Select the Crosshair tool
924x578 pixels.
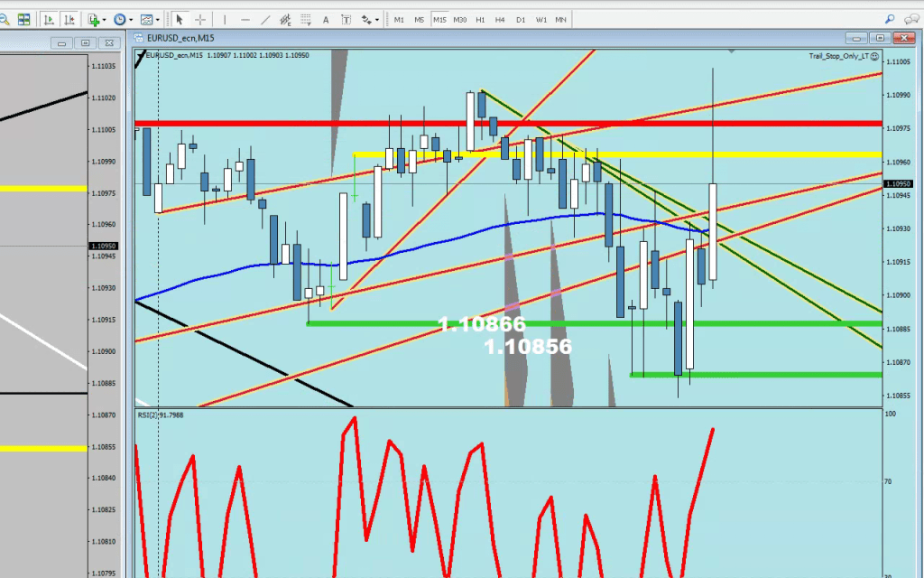pos(200,19)
